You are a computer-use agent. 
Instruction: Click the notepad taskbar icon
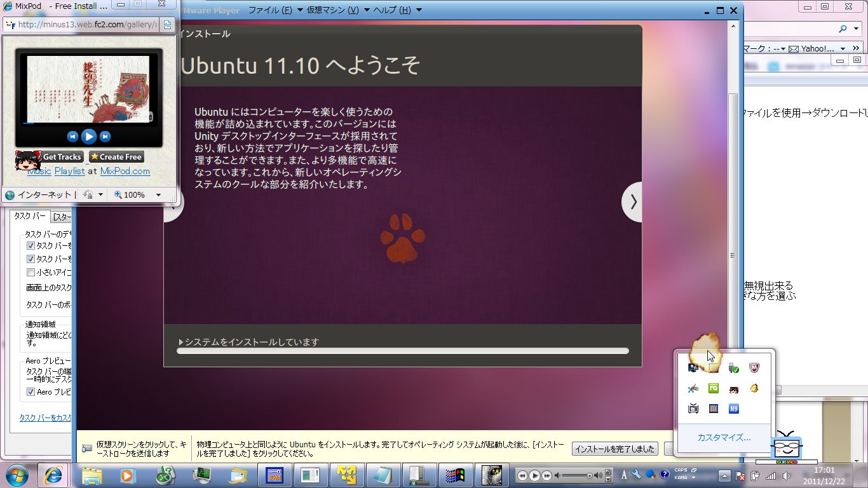pyautogui.click(x=384, y=475)
